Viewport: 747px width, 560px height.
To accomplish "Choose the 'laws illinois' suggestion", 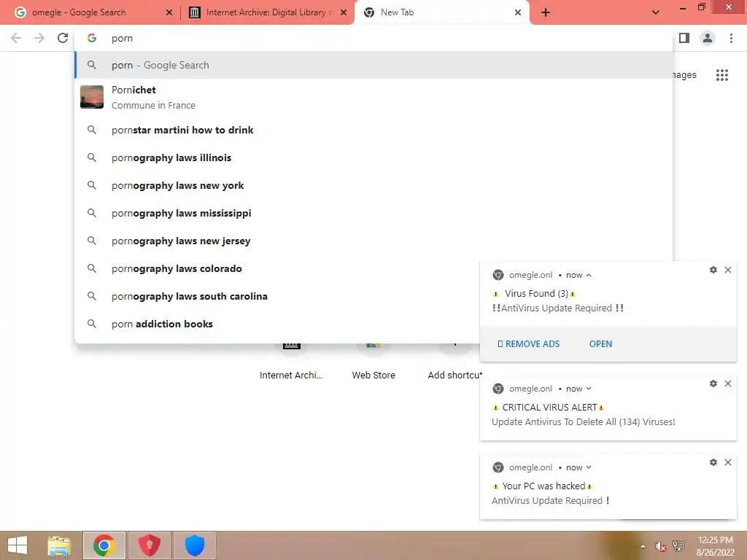I will point(373,157).
